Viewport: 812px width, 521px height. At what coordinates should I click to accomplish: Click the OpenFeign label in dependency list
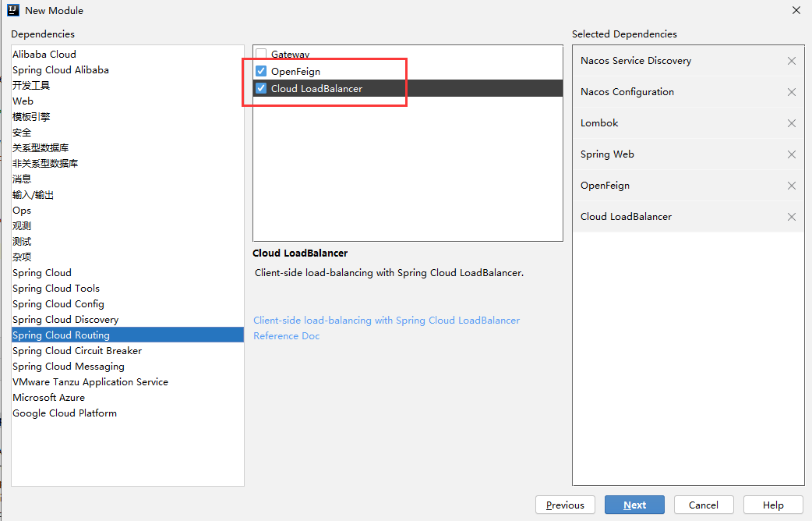click(295, 72)
